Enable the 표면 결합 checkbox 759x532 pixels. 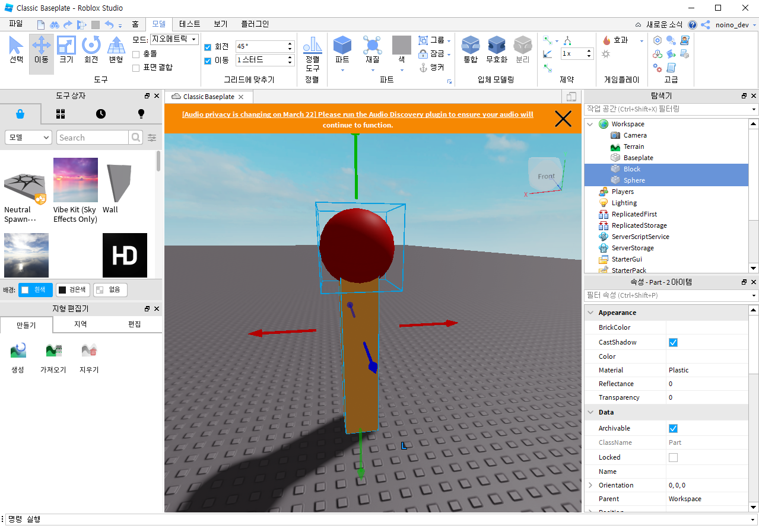point(136,68)
